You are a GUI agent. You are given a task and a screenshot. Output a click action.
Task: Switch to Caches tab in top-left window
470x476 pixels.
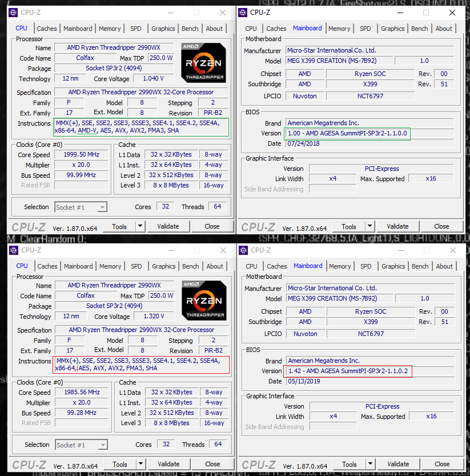(x=47, y=29)
